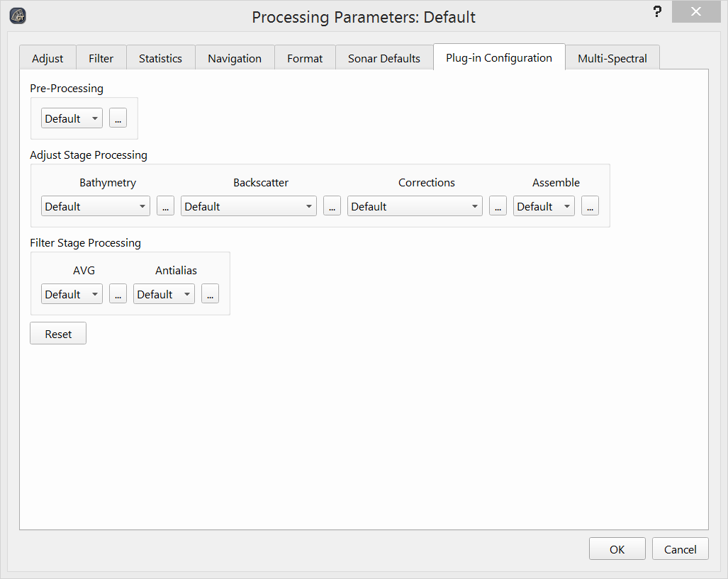Open AVG plug-in options button
This screenshot has width=728, height=579.
[118, 294]
